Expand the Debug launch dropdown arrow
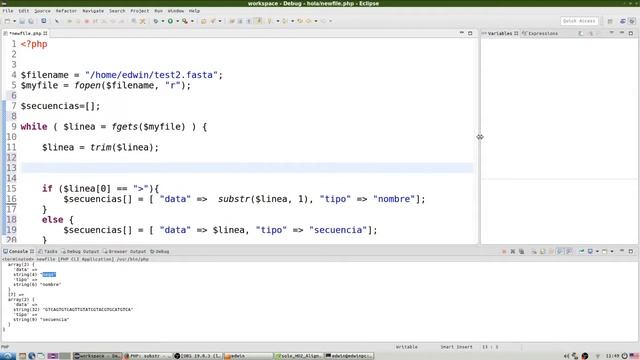The width and height of the screenshot is (640, 360). [x=163, y=21]
